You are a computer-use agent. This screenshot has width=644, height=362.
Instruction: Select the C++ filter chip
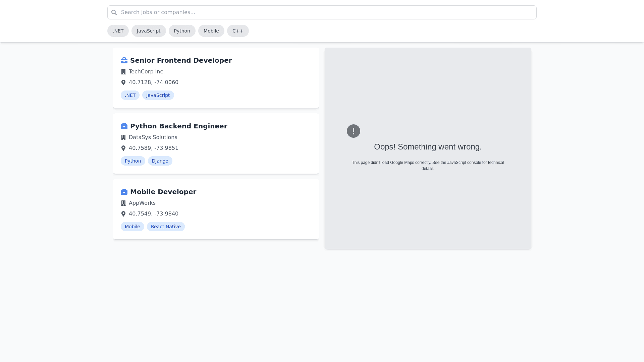click(238, 31)
